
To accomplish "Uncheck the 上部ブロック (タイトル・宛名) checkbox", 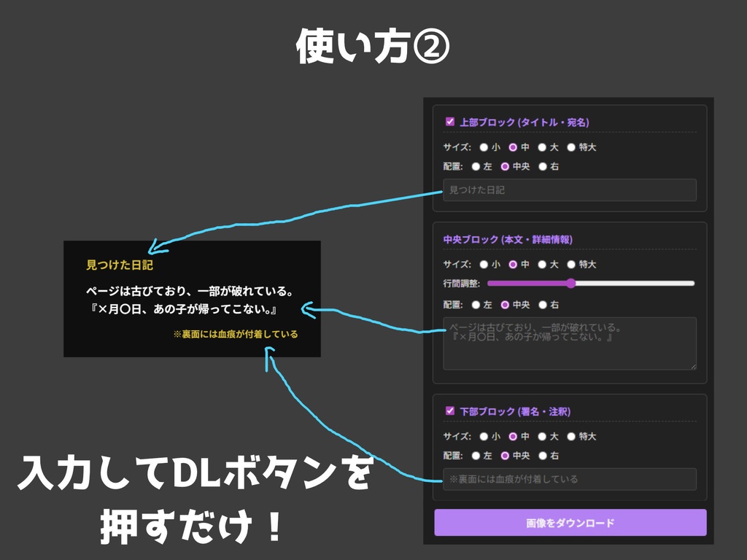I will click(451, 121).
